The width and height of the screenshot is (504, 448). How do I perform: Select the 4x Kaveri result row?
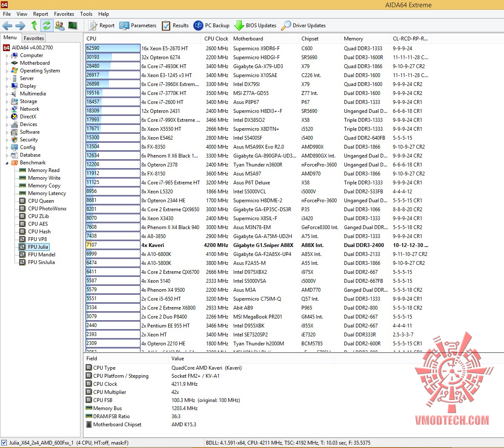pos(257,245)
